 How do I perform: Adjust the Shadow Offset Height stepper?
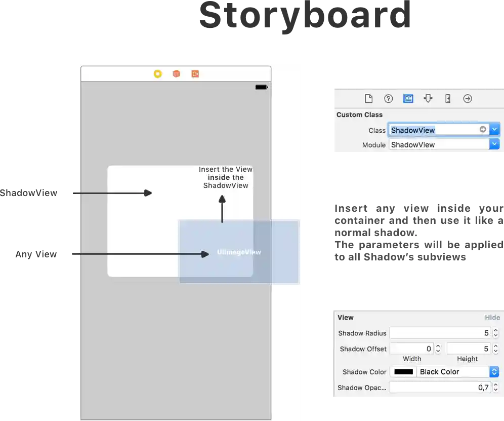point(495,349)
